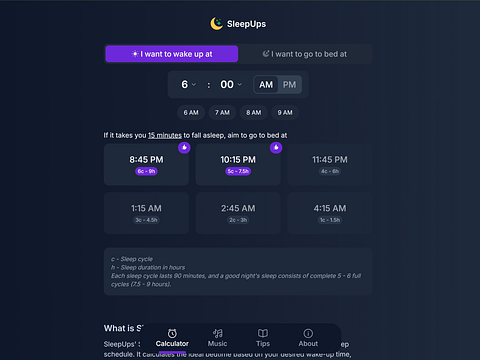
Task: Open the minutes dropdown showing 00
Action: (231, 85)
